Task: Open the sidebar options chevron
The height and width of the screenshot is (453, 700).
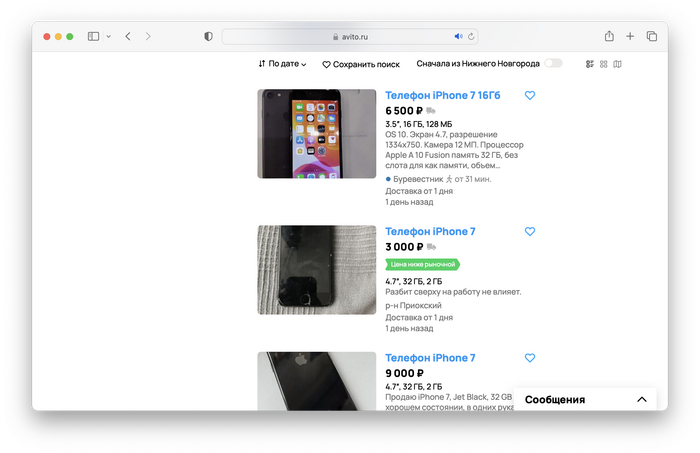Action: [x=108, y=37]
